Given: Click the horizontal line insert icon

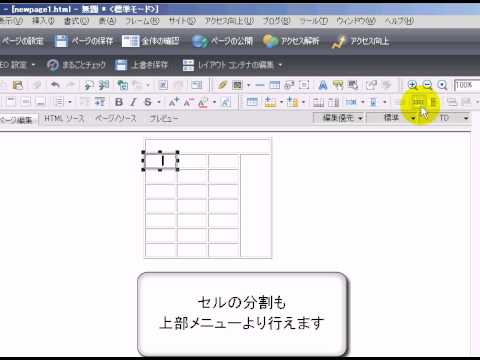Looking at the screenshot, I should (260, 85).
